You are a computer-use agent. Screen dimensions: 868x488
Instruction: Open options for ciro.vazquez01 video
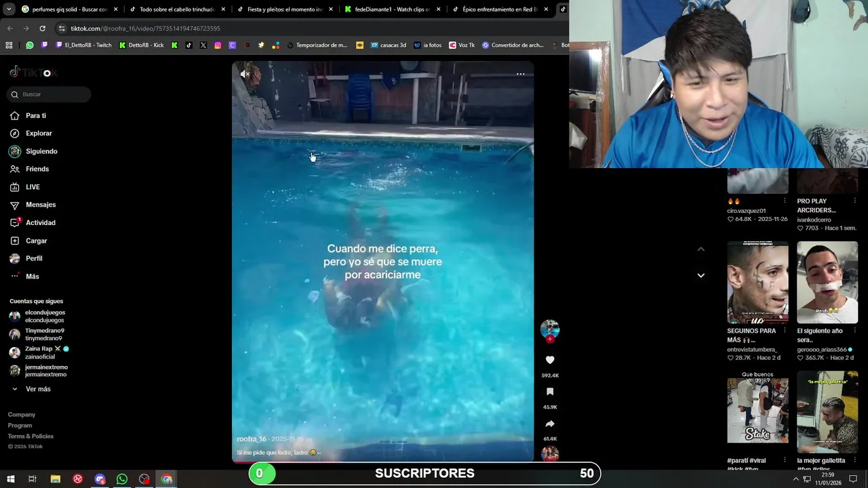click(785, 201)
